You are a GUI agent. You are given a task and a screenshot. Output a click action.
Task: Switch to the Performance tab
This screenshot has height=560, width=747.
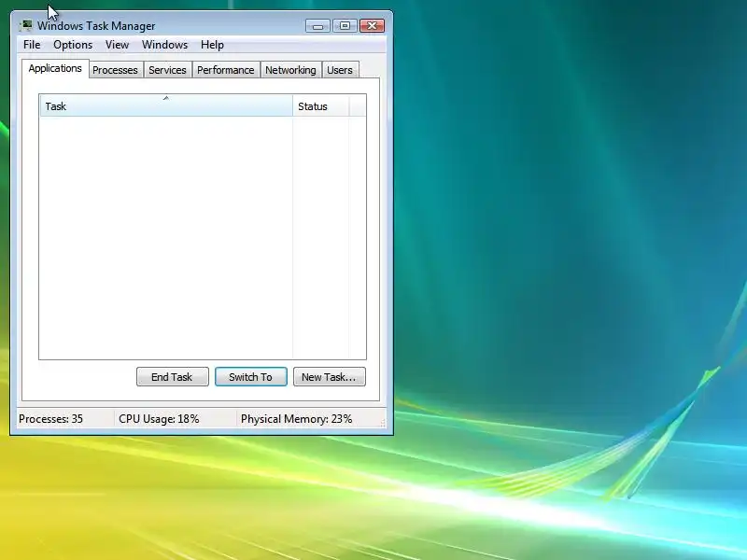pyautogui.click(x=226, y=70)
